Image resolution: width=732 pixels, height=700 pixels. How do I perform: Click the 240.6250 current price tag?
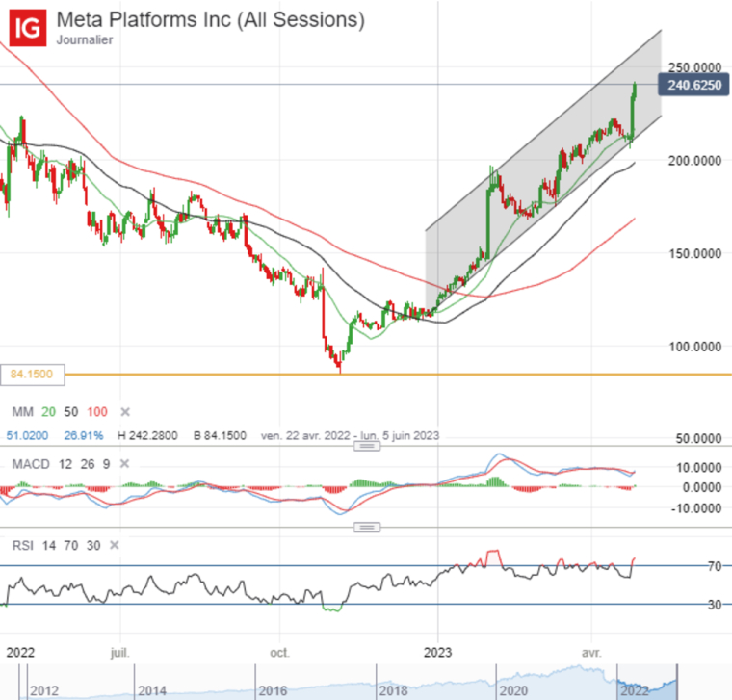tap(693, 86)
